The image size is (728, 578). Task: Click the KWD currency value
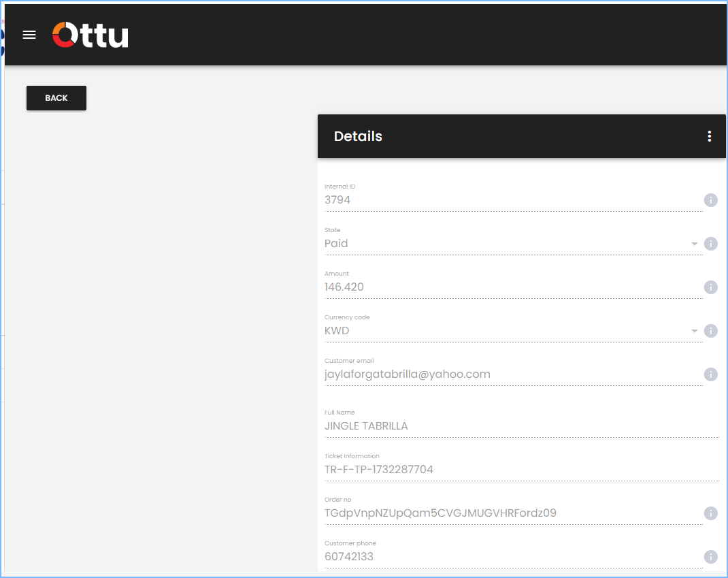point(337,331)
